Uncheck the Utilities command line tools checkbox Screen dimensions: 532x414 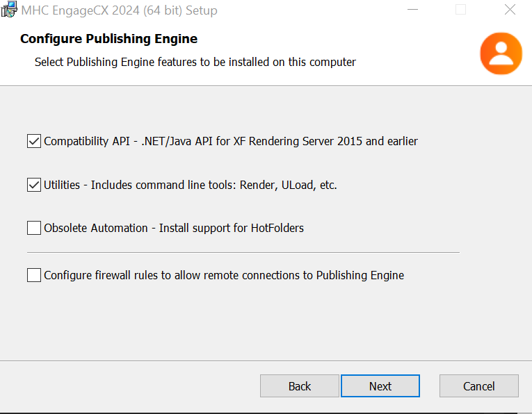(34, 185)
